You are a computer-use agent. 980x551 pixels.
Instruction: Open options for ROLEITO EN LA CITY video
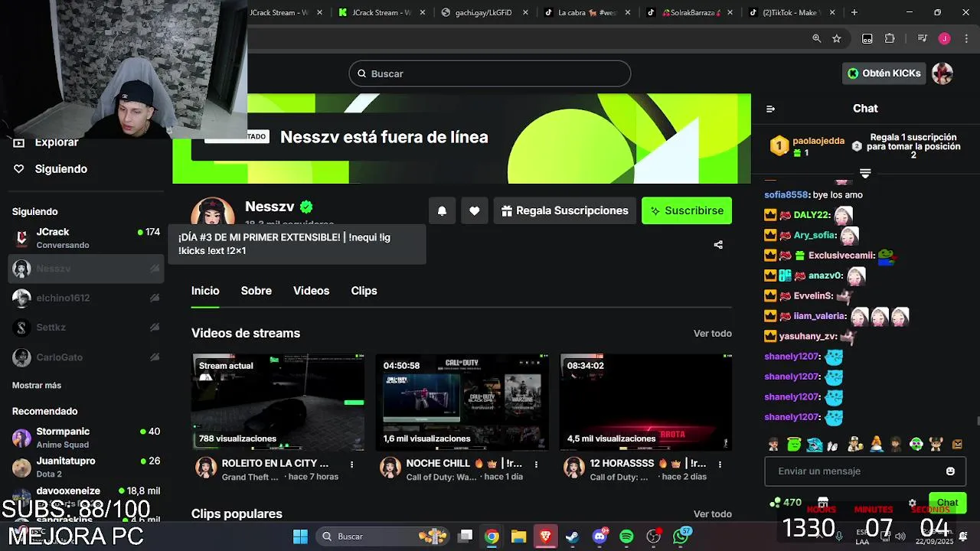point(352,465)
